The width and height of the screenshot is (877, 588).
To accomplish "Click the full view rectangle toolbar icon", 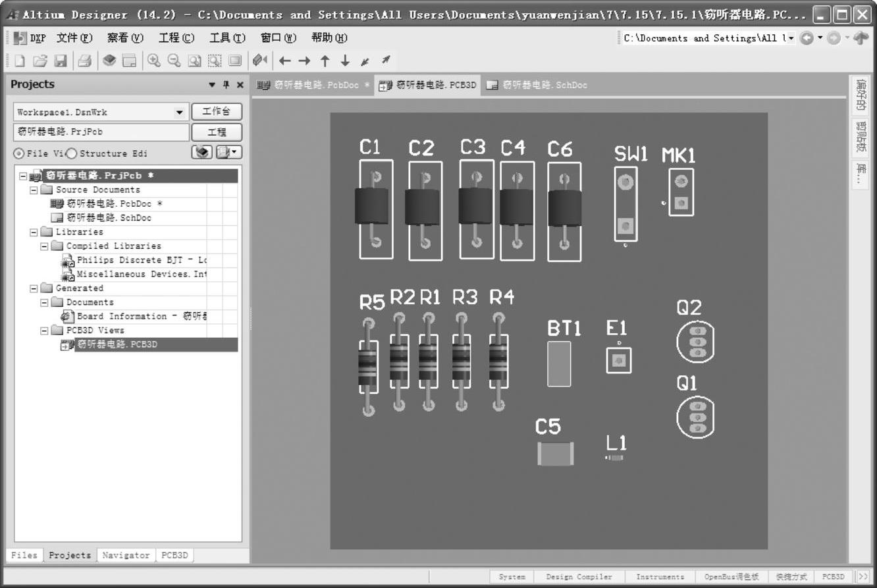I will tap(235, 61).
